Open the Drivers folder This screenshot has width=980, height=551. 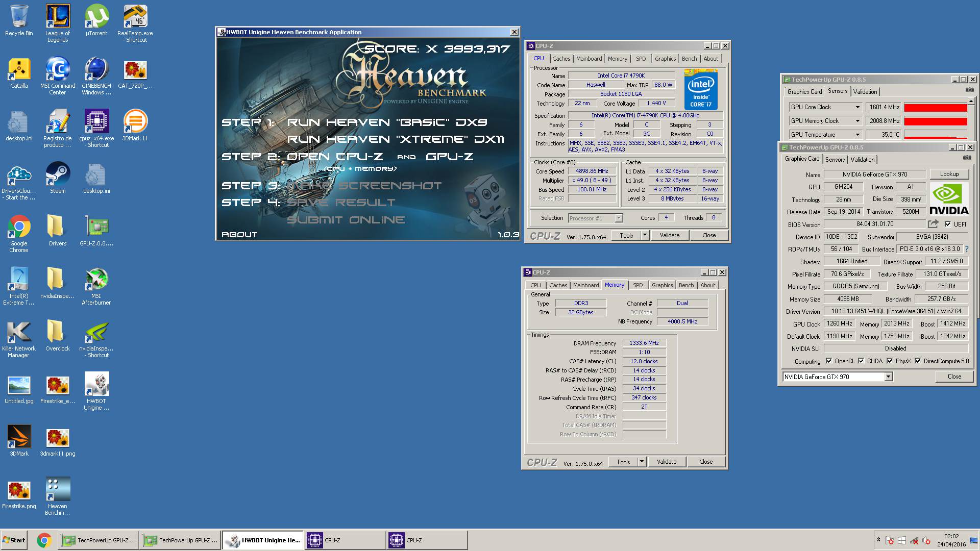pyautogui.click(x=58, y=231)
